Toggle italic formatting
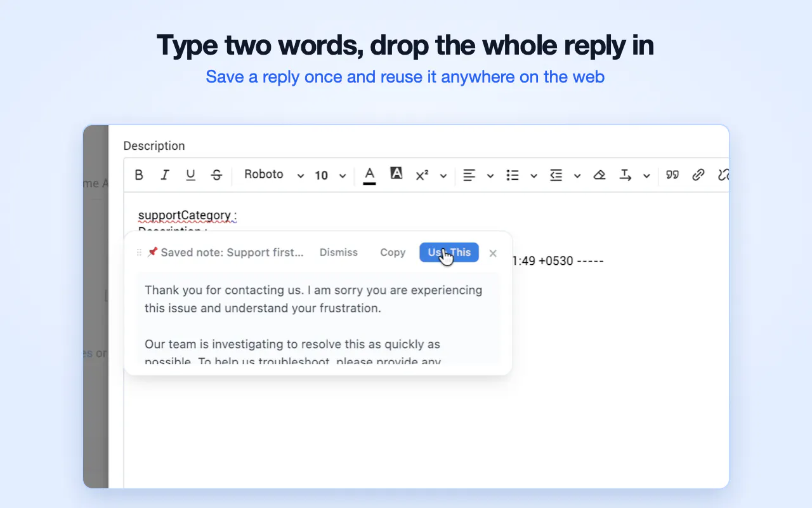This screenshot has height=508, width=812. pyautogui.click(x=165, y=175)
